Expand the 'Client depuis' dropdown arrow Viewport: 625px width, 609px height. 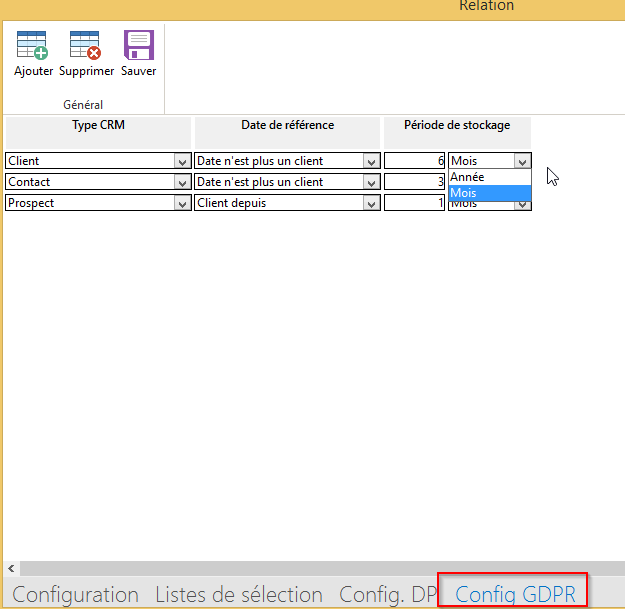tap(371, 203)
